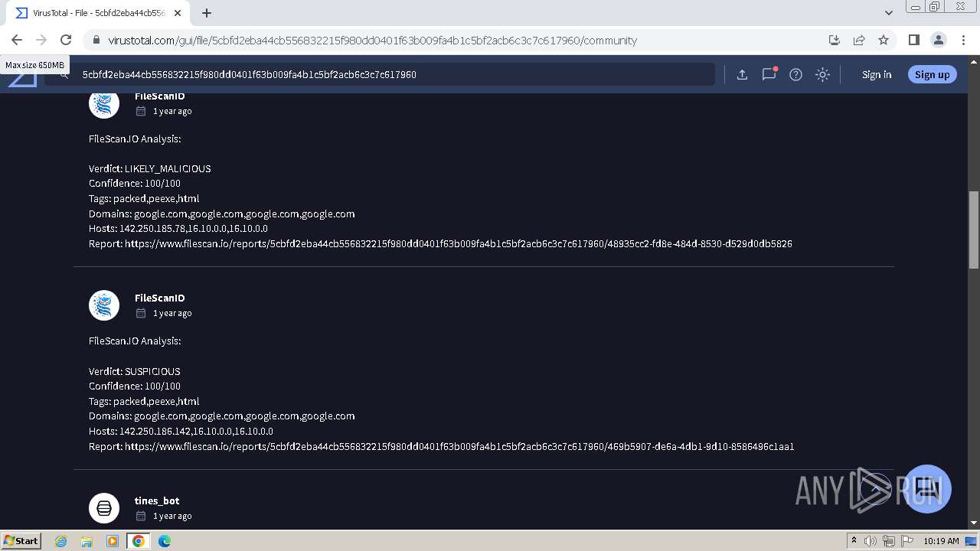This screenshot has width=980, height=551.
Task: Click FileScanIO name above LIKELY_MALICIOUS verdict
Action: tap(159, 96)
